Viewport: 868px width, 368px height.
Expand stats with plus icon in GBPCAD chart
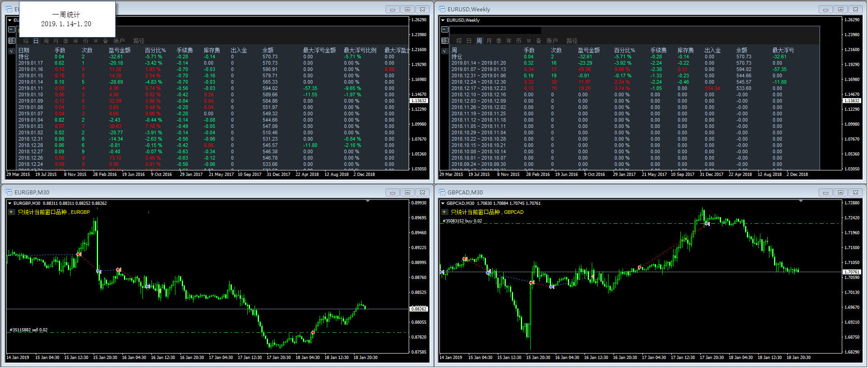pos(444,212)
